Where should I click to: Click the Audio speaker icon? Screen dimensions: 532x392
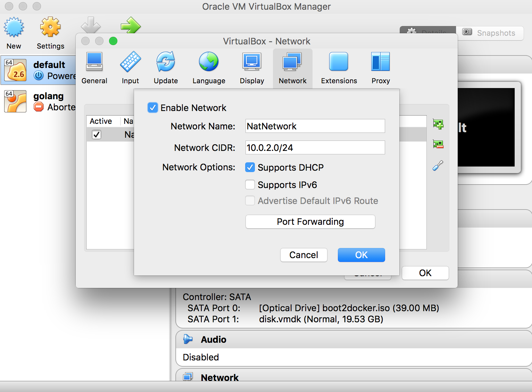point(188,339)
